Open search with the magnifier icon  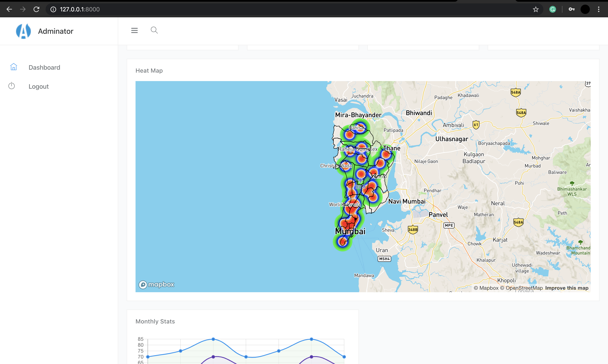point(154,30)
